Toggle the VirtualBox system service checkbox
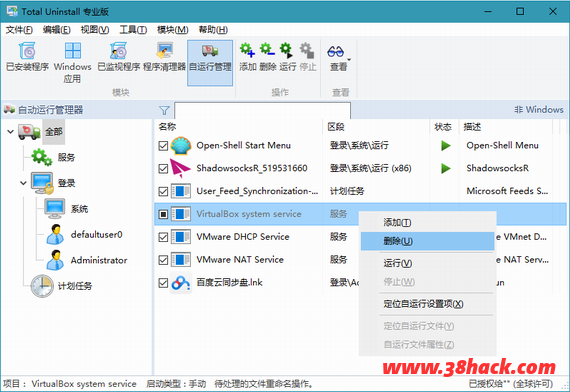Image resolution: width=570 pixels, height=392 pixels. (163, 214)
